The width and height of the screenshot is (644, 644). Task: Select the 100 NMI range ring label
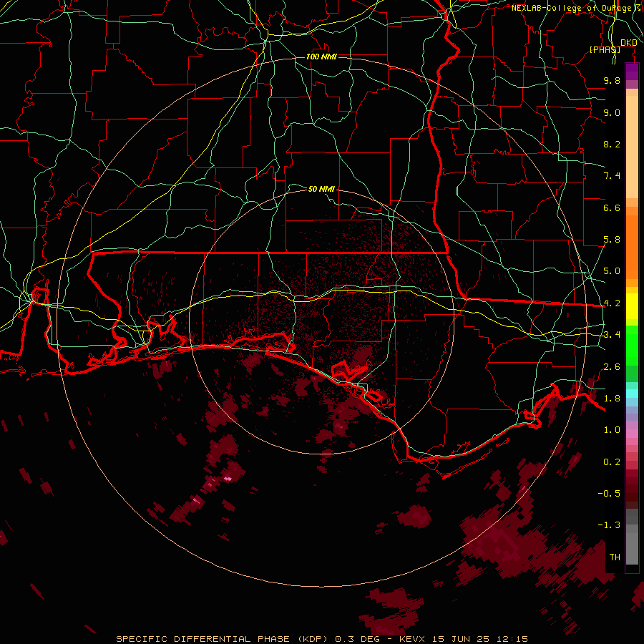[321, 57]
